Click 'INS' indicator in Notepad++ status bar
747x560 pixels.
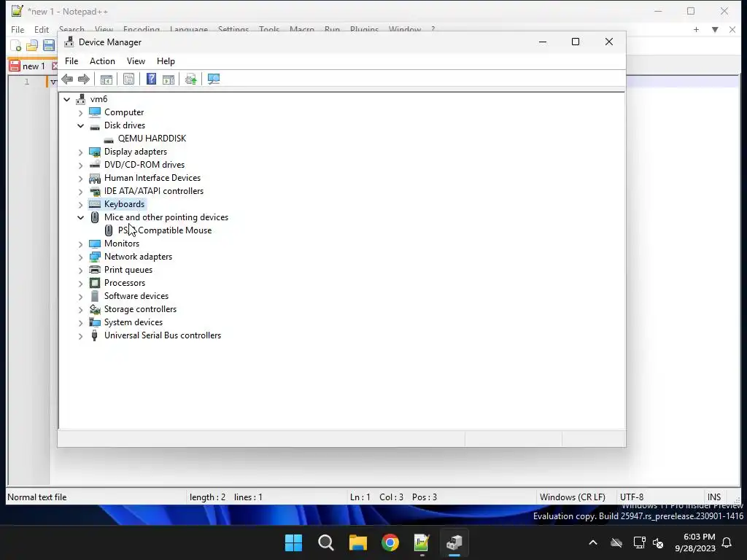pos(714,497)
